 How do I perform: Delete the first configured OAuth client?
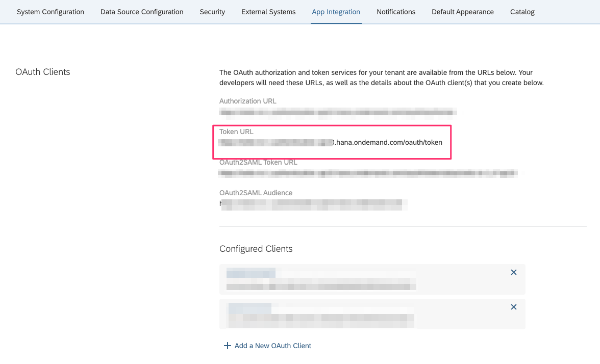(x=514, y=273)
